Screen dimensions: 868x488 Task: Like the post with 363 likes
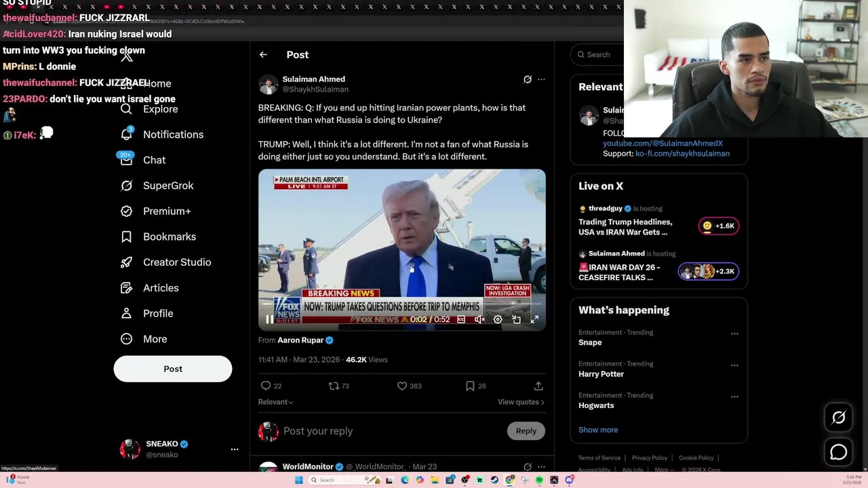tap(402, 386)
